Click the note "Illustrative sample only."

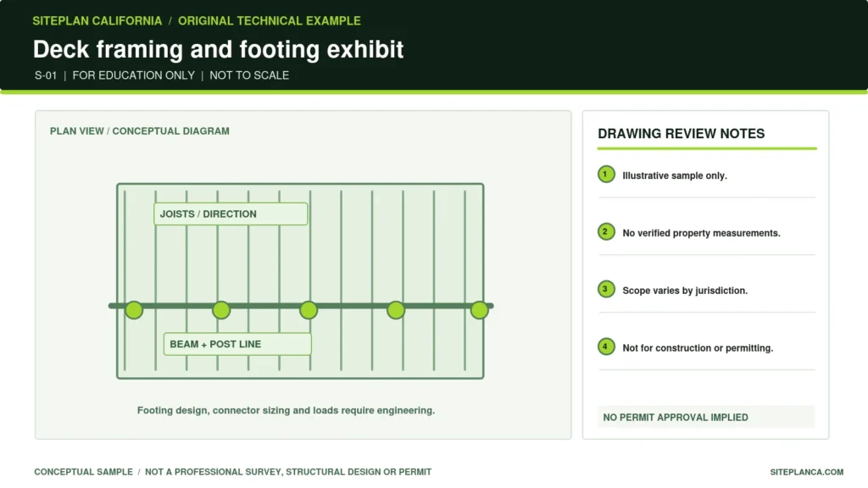675,175
